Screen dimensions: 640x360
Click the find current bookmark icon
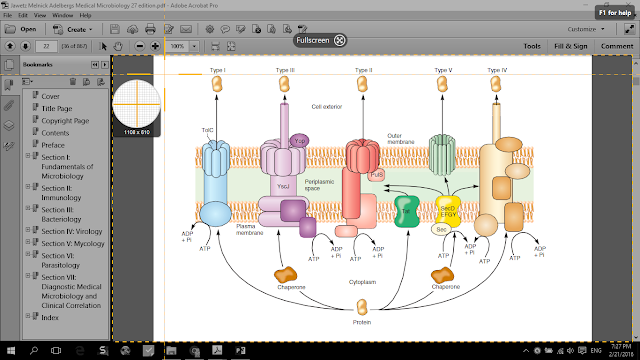point(100,82)
